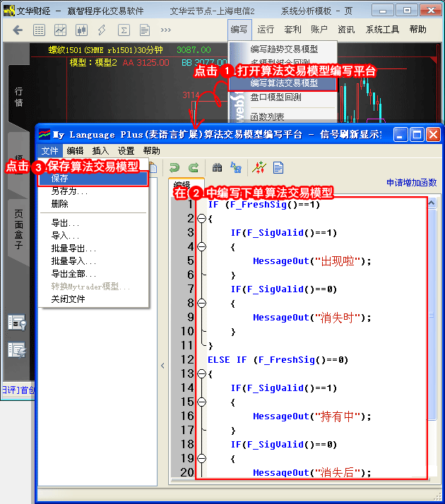Collapse the code fold at line 8
Image resolution: width=445 pixels, height=504 pixels.
201,304
